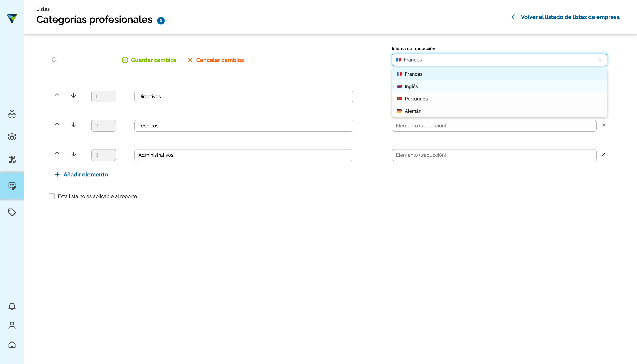The width and height of the screenshot is (637, 364).
Task: Choose Portugués translation language
Action: tap(416, 99)
